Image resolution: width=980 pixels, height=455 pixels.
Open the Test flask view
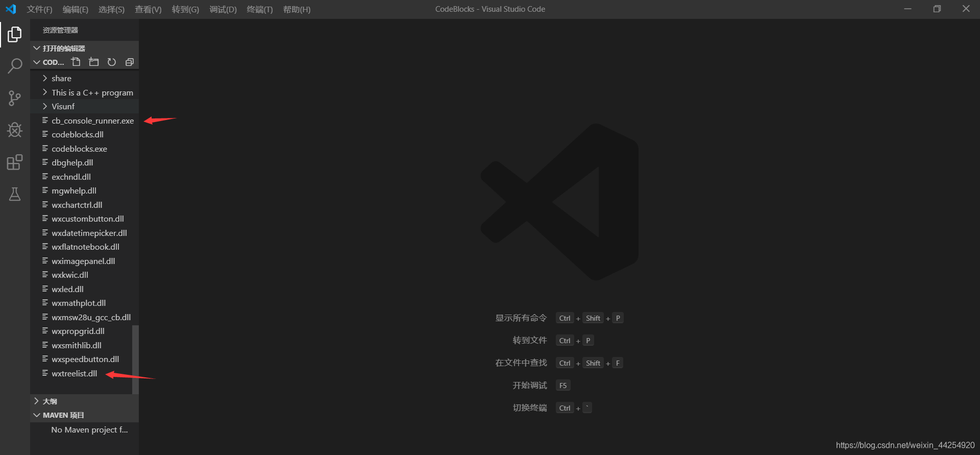(x=15, y=194)
